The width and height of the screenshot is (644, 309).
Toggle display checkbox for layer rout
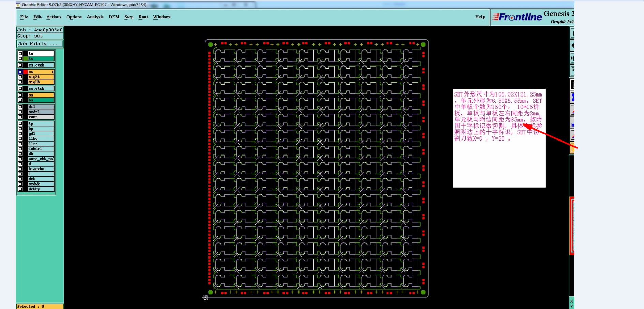[x=20, y=117]
